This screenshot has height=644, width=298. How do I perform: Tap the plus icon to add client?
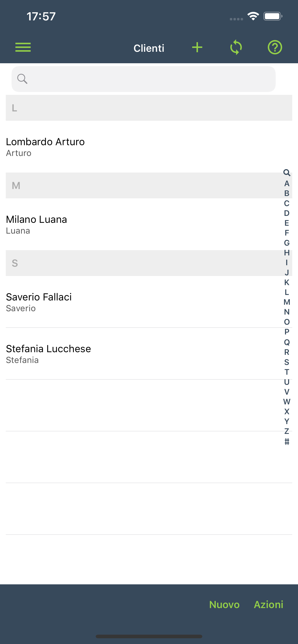click(x=197, y=47)
